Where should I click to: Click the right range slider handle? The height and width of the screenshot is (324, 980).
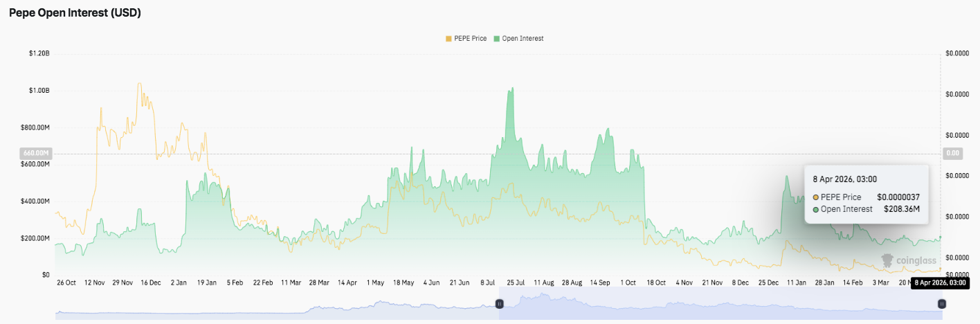[941, 304]
